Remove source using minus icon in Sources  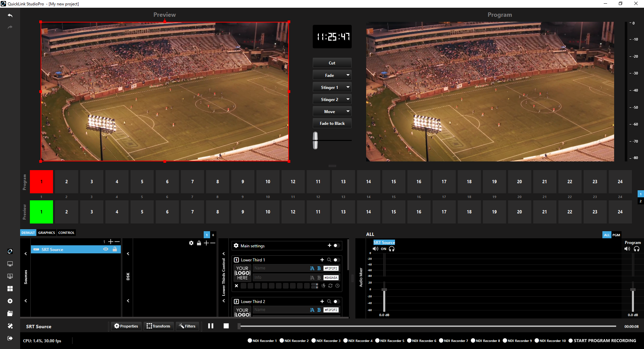pos(117,242)
